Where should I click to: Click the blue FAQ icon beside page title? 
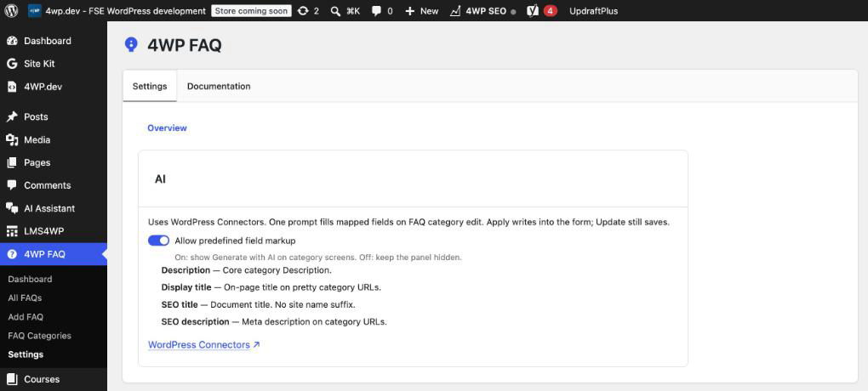click(x=131, y=45)
